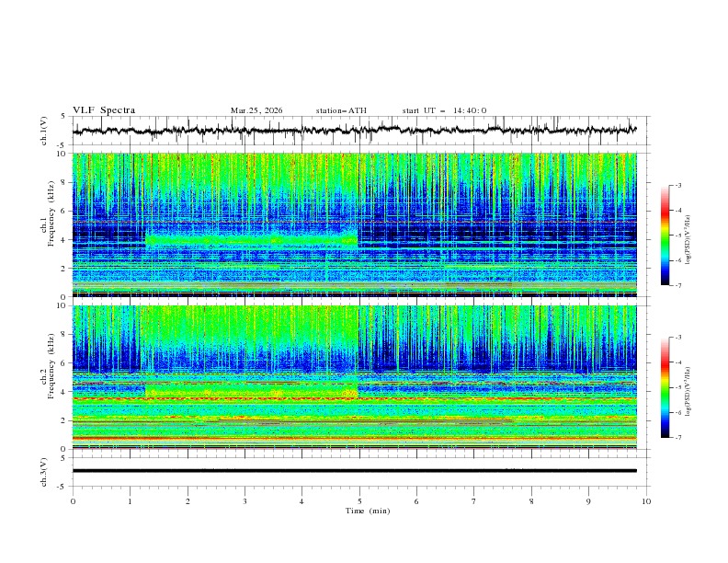Image resolution: width=728 pixels, height=563 pixels.
Task: Click the ch.1 "Frequency (kHz)" axis label
Action: pyautogui.click(x=51, y=212)
